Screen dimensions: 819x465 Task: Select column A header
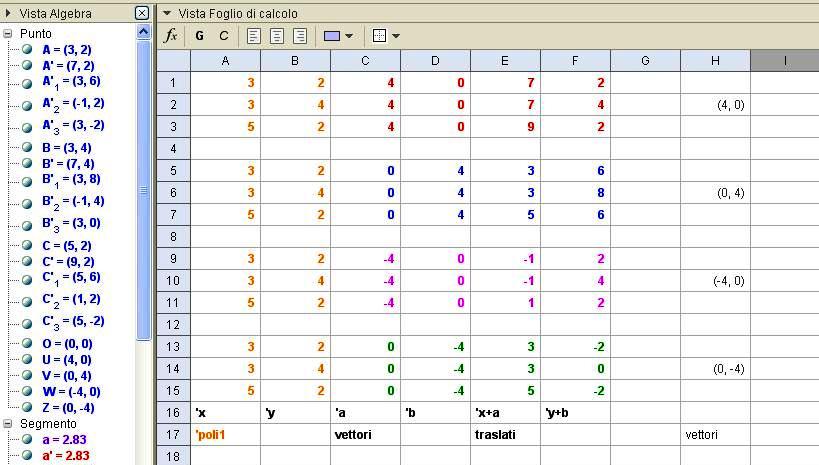[226, 61]
